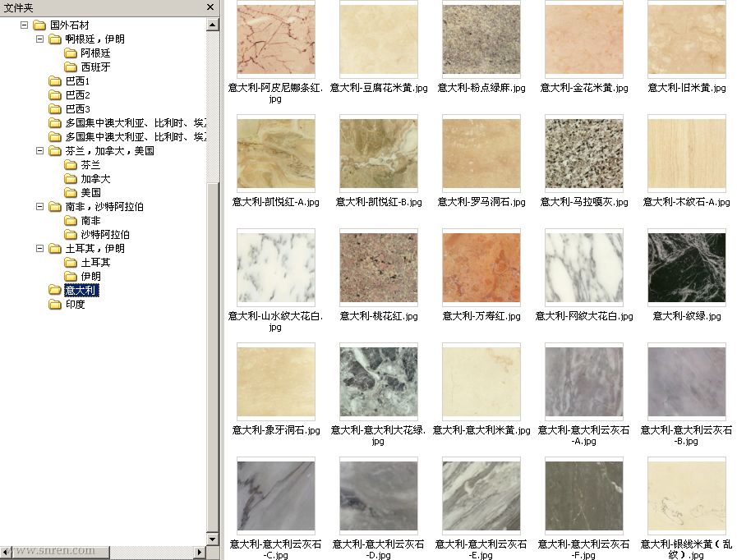Select the 土耳其，伊朗 folder label
Screen dimensions: 737x560
click(95, 249)
